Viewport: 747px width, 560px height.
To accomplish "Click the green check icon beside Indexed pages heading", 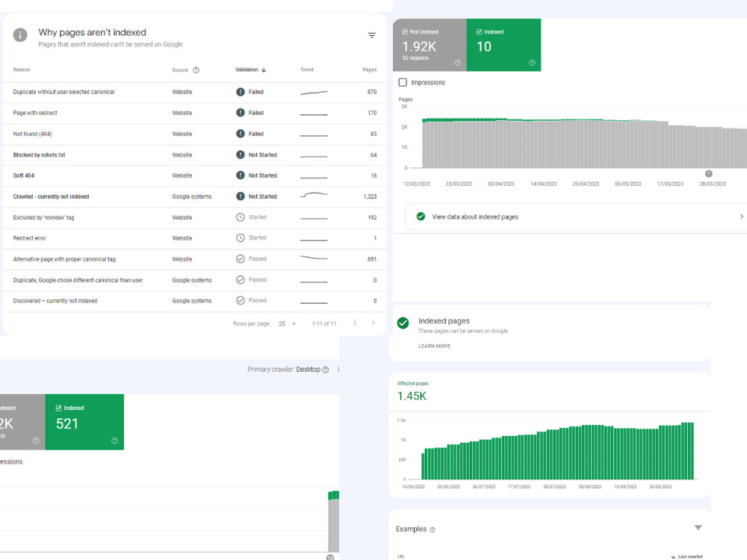I will (x=403, y=323).
